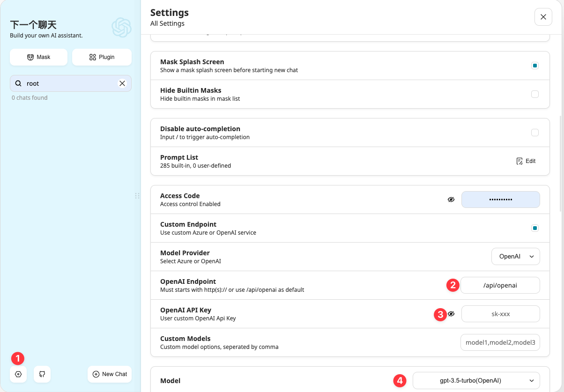Expand the gpt-3.5-turbo Model dropdown
Screen dimensions: 564x392
pyautogui.click(x=476, y=381)
